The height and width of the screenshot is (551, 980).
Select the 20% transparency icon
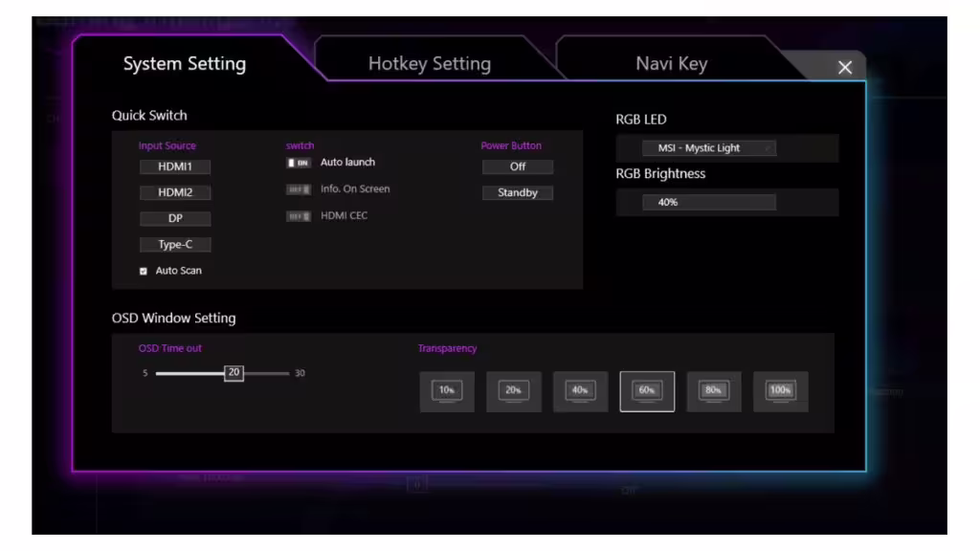[x=514, y=391]
